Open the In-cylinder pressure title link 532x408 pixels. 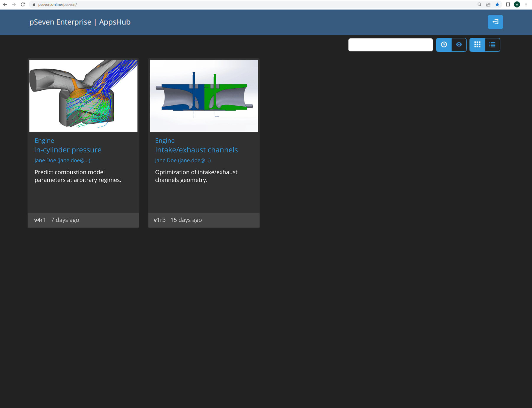(x=68, y=150)
